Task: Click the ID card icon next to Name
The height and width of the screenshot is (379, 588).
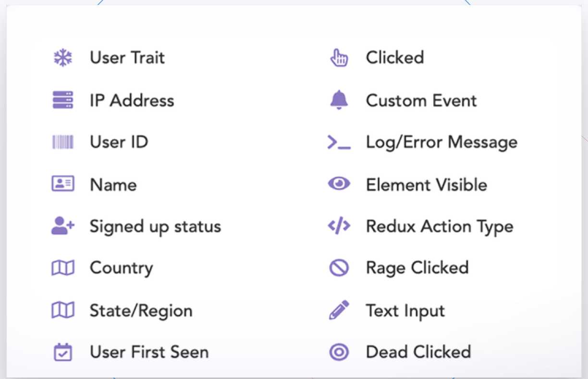Action: [x=63, y=184]
